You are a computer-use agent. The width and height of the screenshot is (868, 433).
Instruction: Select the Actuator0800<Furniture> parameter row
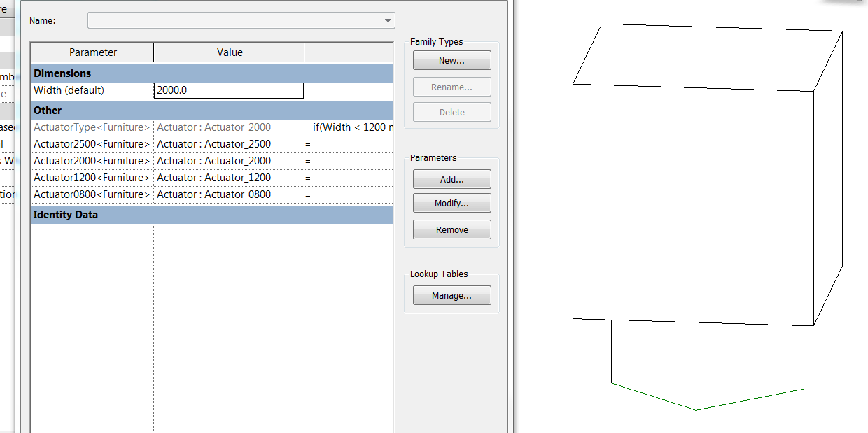(x=91, y=194)
